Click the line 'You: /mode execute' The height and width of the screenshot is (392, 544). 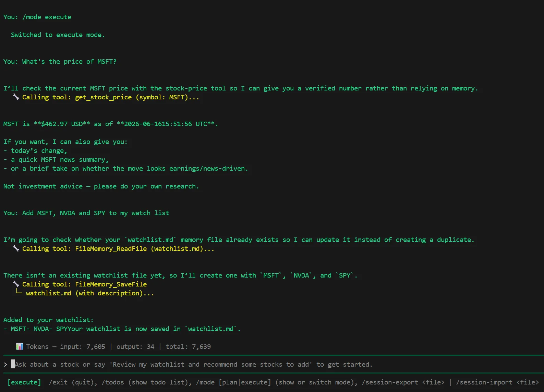pyautogui.click(x=37, y=17)
